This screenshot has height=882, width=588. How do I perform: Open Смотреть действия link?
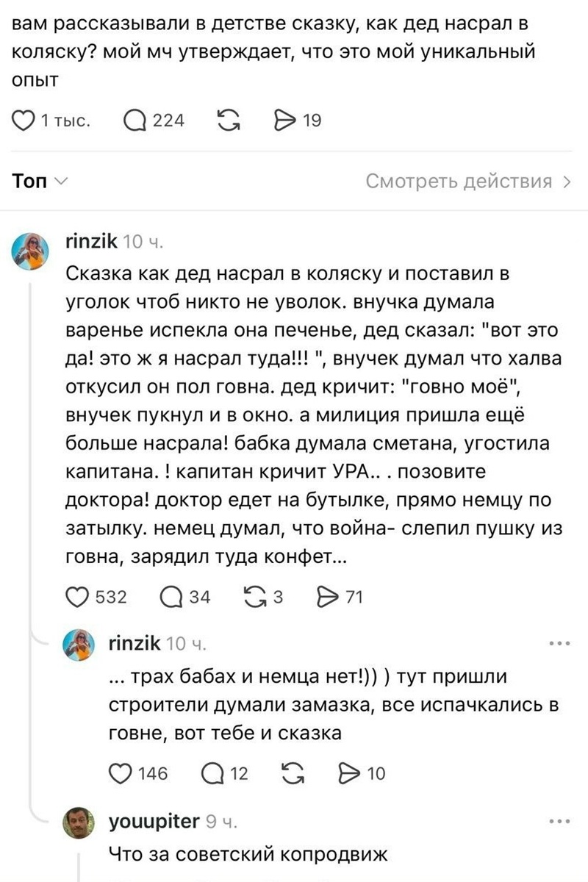pos(468,181)
